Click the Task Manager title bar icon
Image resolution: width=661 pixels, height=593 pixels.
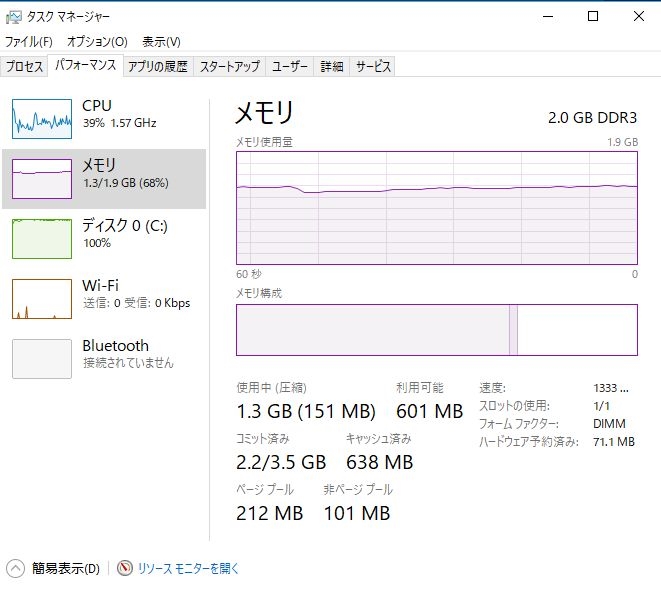pyautogui.click(x=13, y=16)
